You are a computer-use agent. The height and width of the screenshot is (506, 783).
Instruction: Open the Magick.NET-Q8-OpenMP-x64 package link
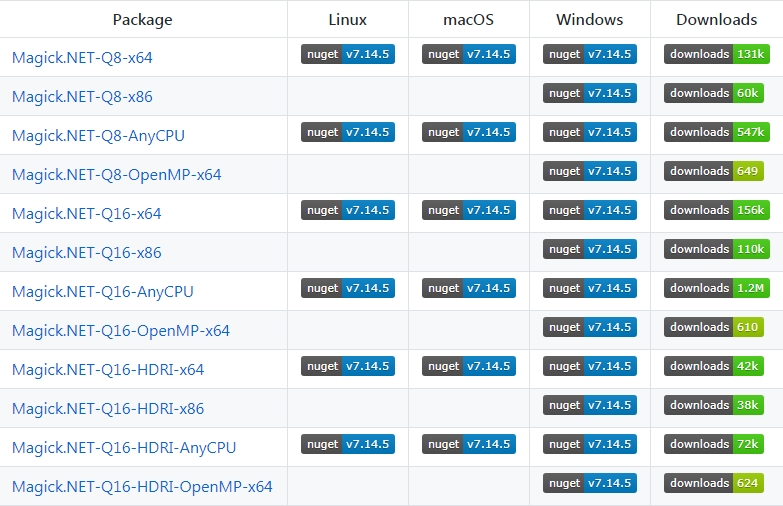116,175
